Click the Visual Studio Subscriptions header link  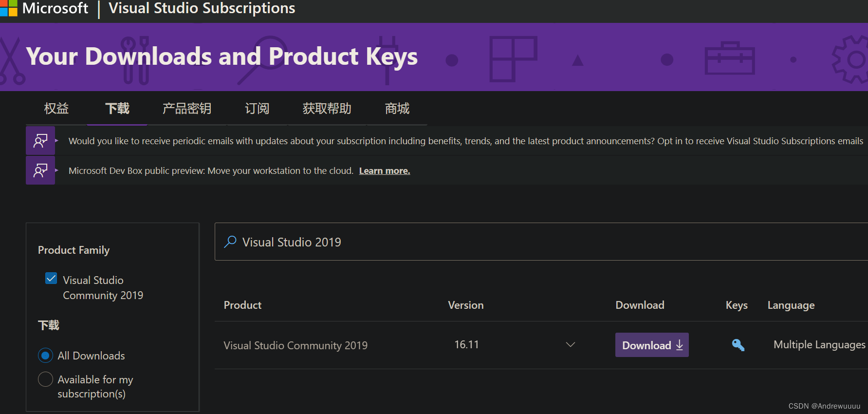click(x=202, y=8)
